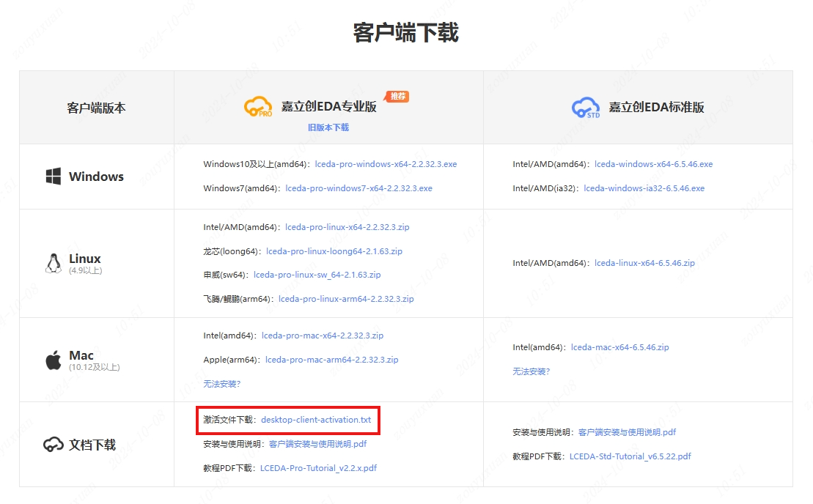Screen dimensions: 813x504
Task: Click the 客户端版本 column header
Action: pos(96,108)
